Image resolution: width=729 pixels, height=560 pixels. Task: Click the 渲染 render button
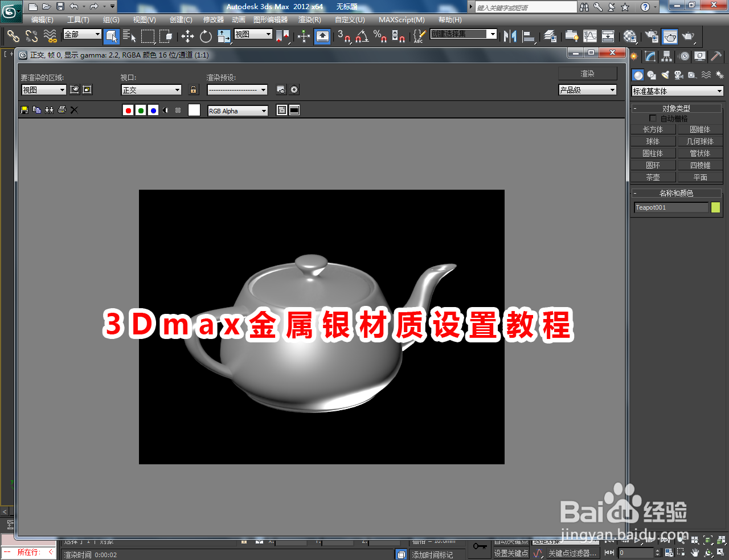coord(587,73)
